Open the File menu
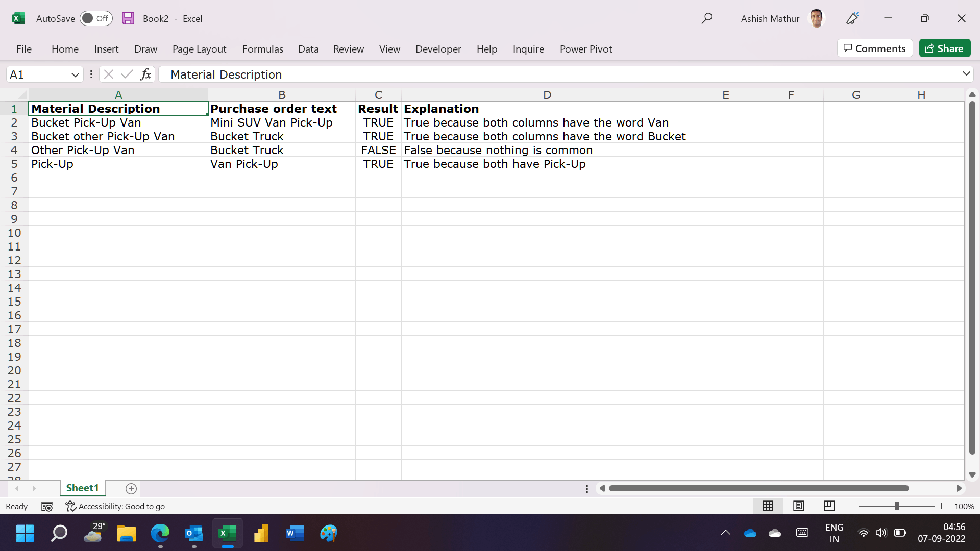Image resolution: width=980 pixels, height=551 pixels. [x=24, y=49]
